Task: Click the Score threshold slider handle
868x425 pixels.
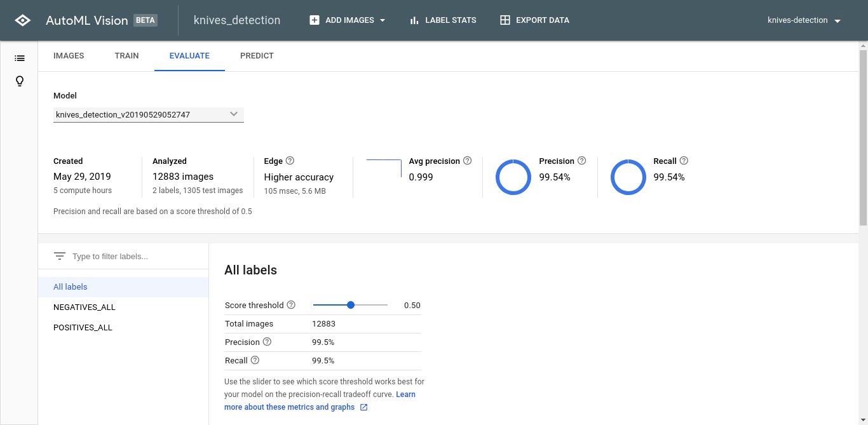Action: 351,305
